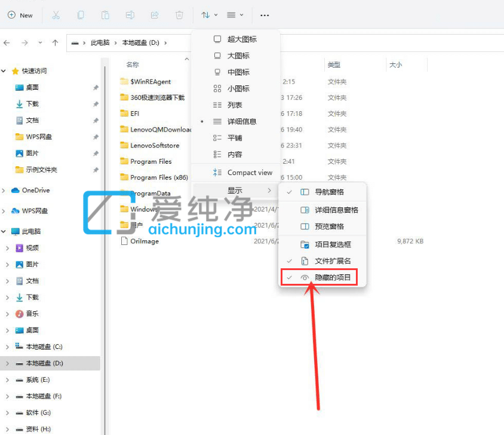Image resolution: width=504 pixels, height=435 pixels.
Task: Select the Program Files (x86) folder
Action: pyautogui.click(x=154, y=177)
